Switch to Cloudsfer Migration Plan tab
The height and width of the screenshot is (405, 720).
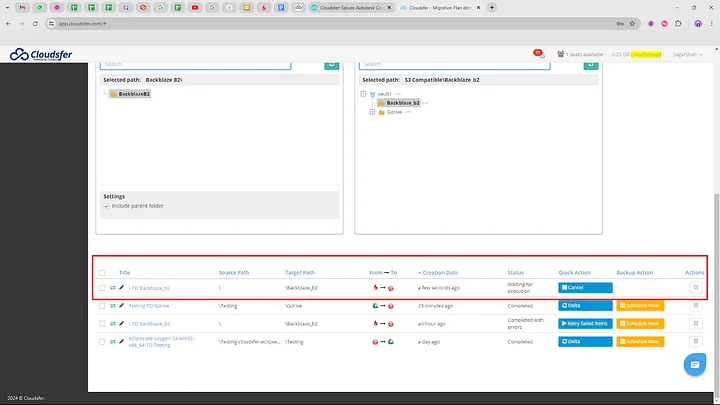[439, 7]
